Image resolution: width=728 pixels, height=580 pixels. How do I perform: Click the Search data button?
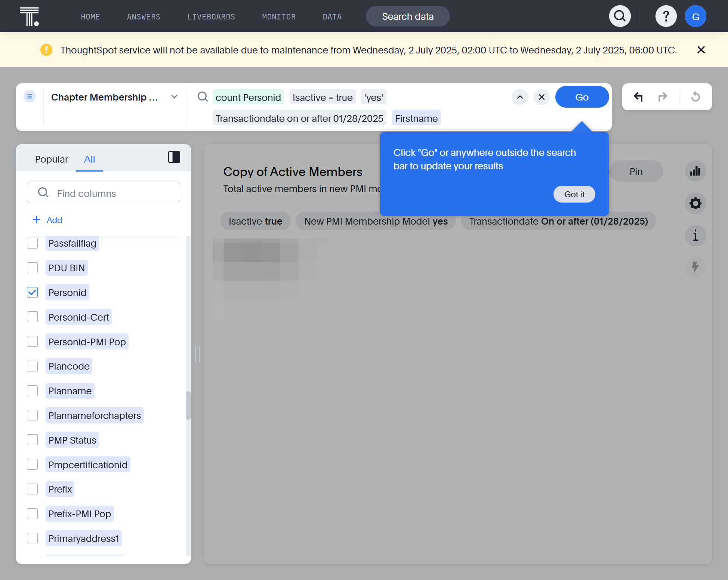(408, 16)
